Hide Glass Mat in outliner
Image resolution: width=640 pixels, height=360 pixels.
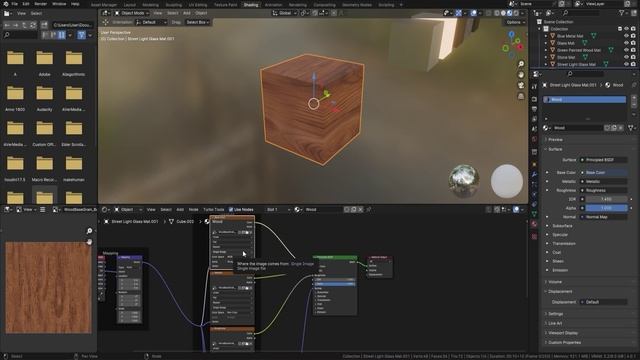627,43
